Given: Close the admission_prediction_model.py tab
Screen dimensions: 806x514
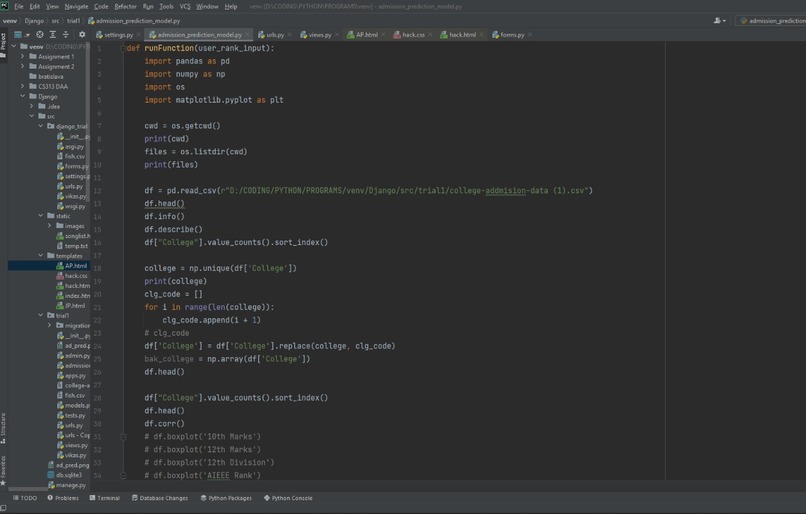Looking at the screenshot, I should pos(247,35).
